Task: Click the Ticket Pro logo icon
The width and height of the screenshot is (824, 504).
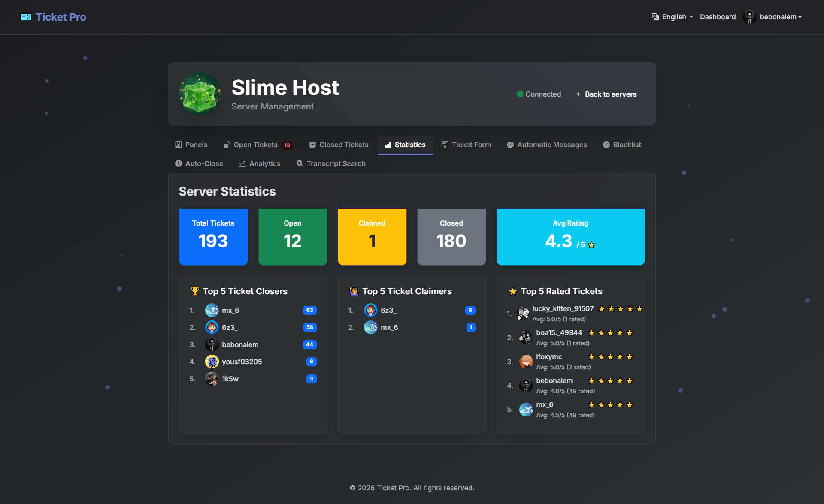Action: (26, 17)
